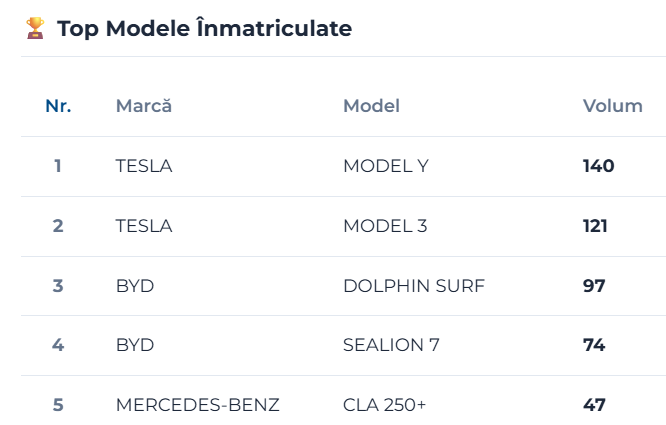The height and width of the screenshot is (425, 666).
Task: Select the SEALION 7 model cell
Action: (391, 345)
